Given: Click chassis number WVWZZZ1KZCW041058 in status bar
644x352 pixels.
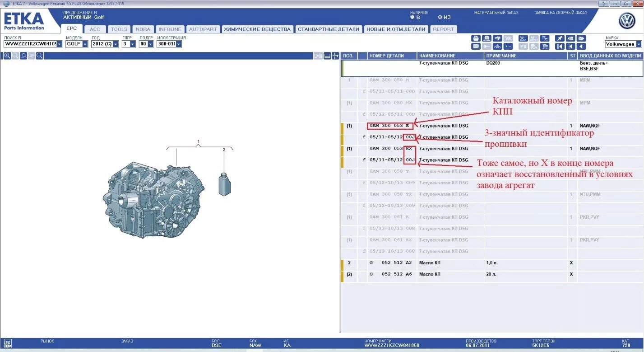Looking at the screenshot, I should click(392, 346).
